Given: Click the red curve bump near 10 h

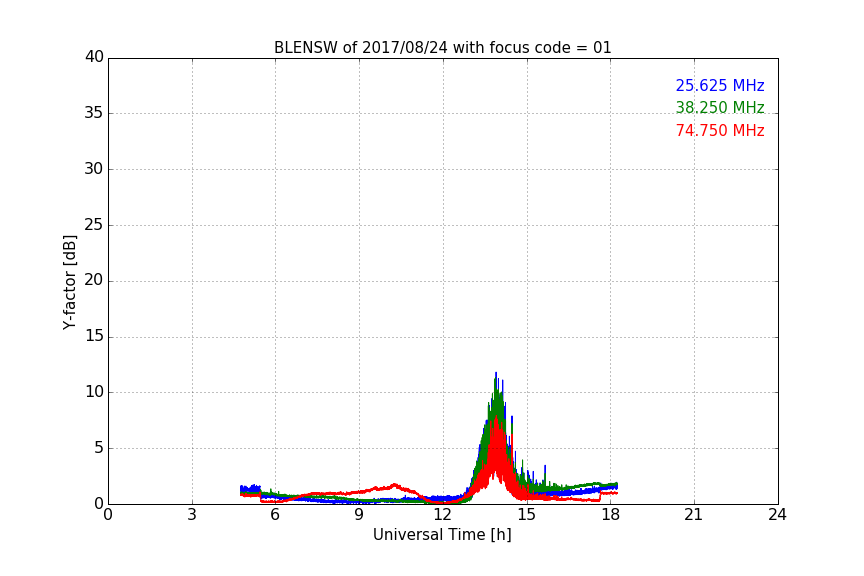Looking at the screenshot, I should click(x=395, y=485).
